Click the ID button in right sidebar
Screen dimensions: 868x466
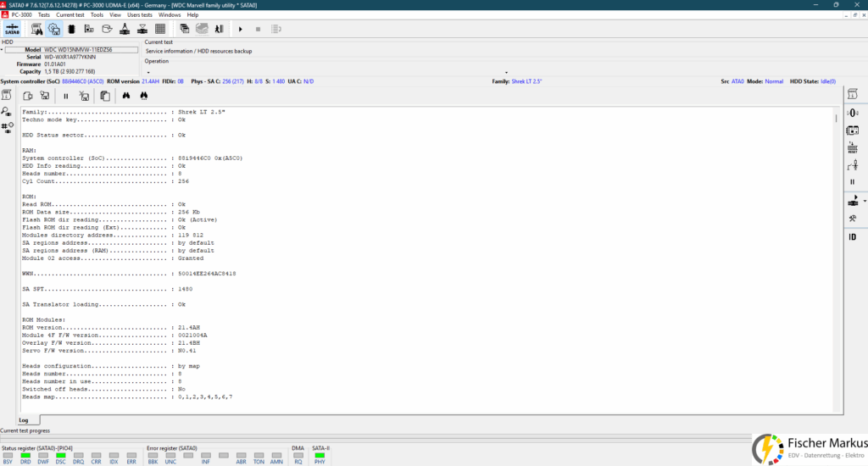853,237
